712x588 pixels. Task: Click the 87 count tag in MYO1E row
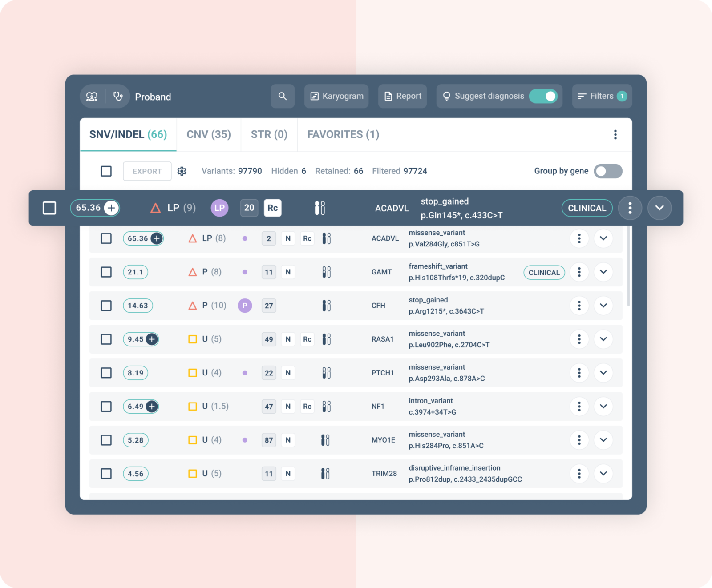point(269,440)
